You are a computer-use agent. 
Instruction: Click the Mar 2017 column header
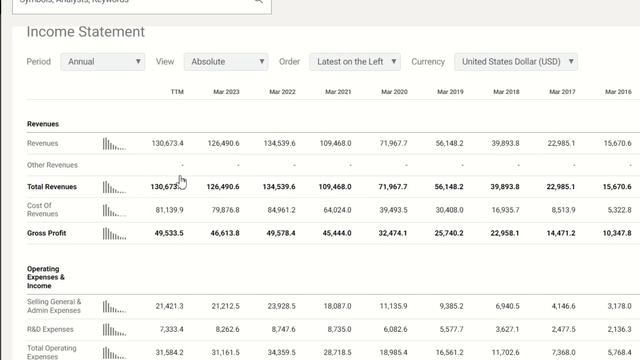562,92
